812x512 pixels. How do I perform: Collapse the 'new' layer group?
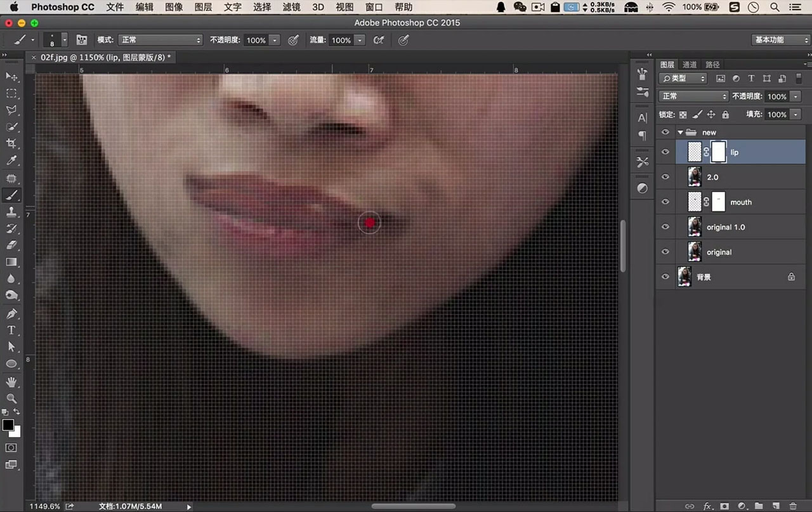680,133
